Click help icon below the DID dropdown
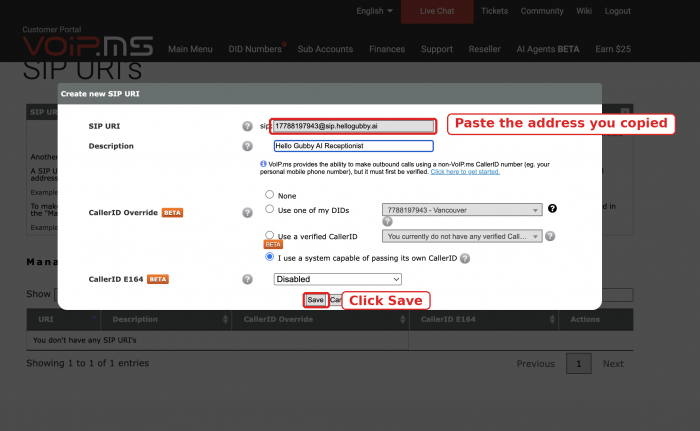Viewport: 700px width, 431px height. 387,222
